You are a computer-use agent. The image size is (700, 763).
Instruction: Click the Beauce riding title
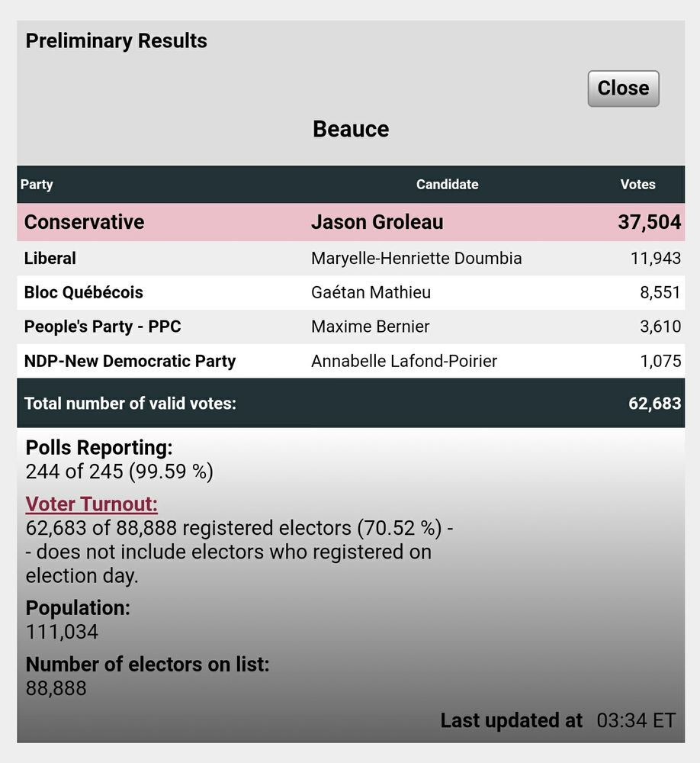[351, 129]
